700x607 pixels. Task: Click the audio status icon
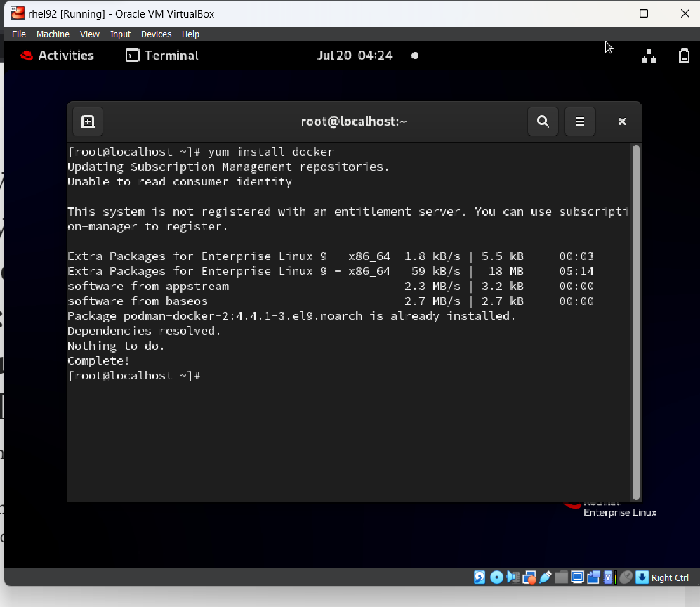pyautogui.click(x=513, y=577)
